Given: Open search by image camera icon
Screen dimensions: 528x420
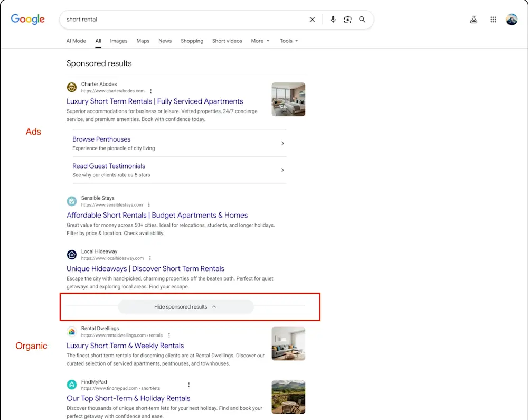Looking at the screenshot, I should (347, 20).
